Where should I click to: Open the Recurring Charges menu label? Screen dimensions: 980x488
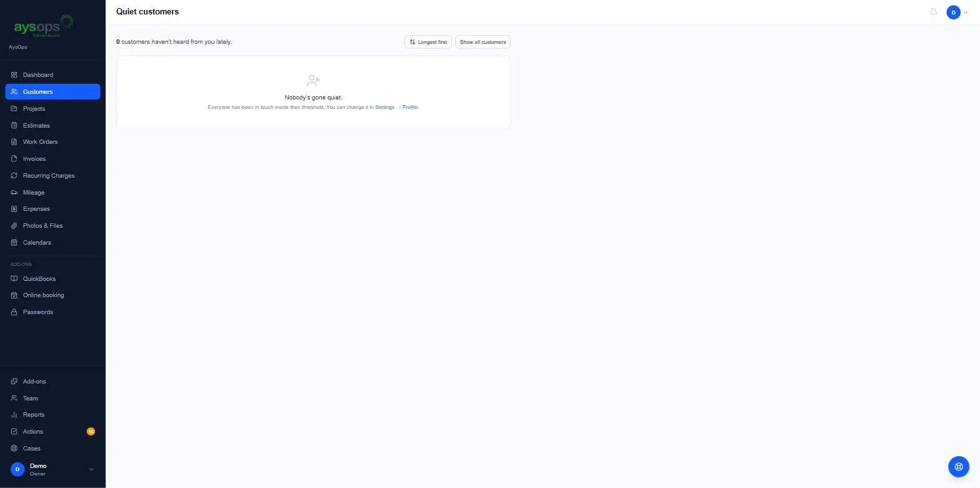[49, 176]
